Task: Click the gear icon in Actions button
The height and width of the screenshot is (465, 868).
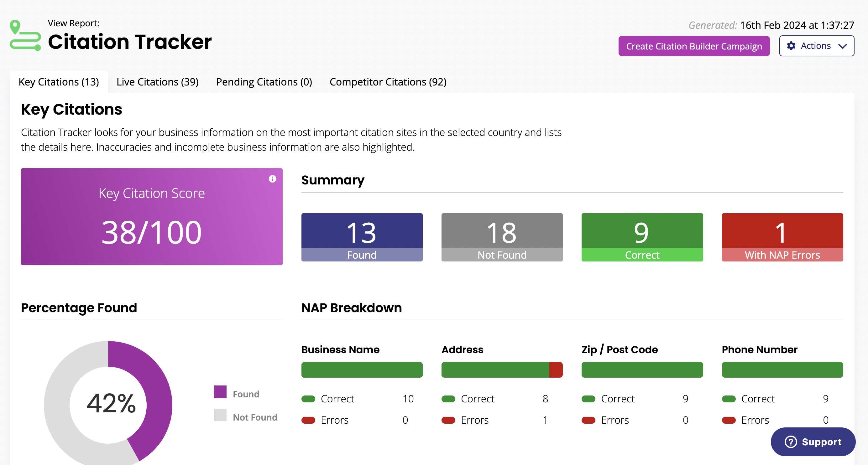Action: 791,46
